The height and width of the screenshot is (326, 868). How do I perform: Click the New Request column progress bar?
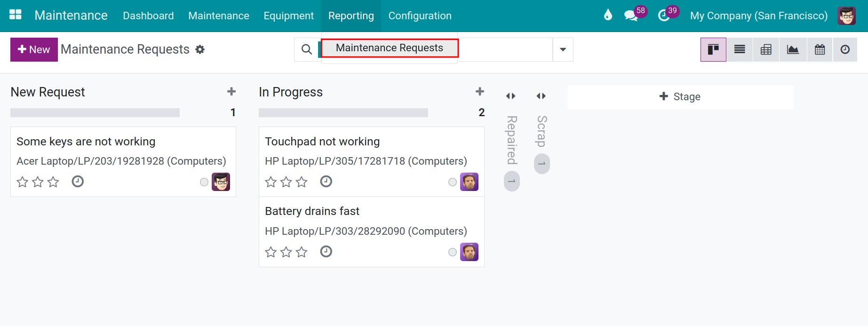point(95,112)
